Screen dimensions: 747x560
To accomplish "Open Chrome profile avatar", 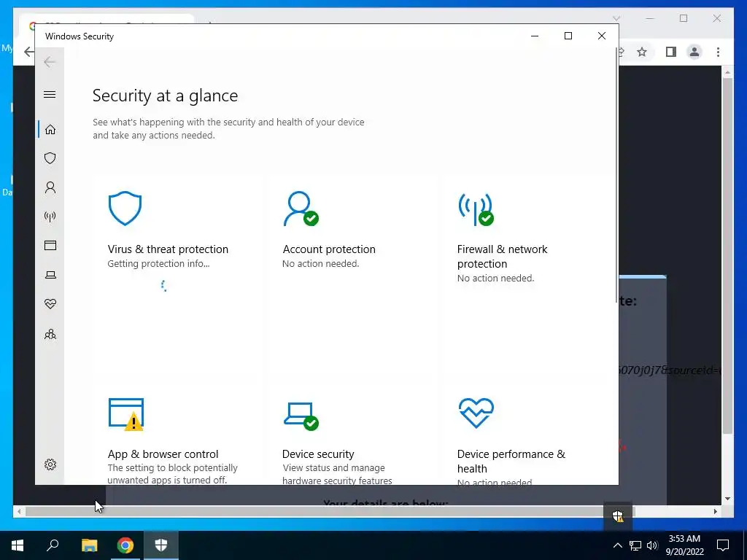I will [694, 52].
